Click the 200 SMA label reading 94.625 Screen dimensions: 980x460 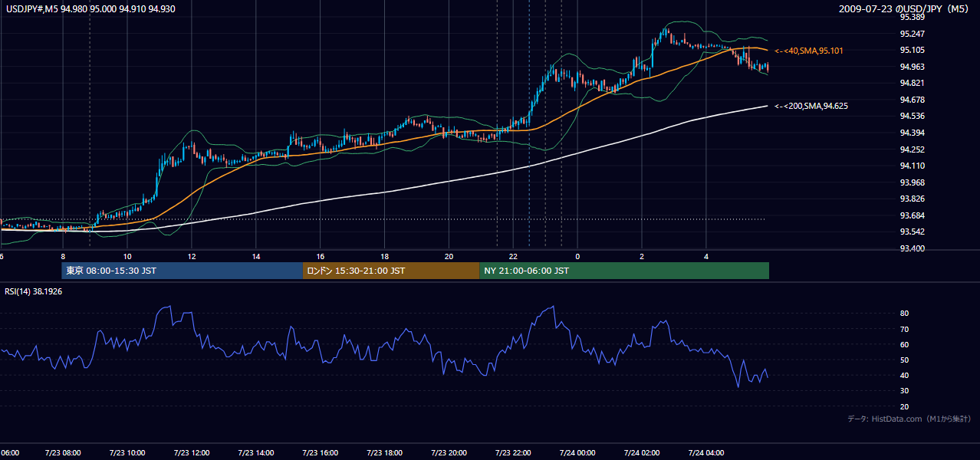(x=811, y=106)
